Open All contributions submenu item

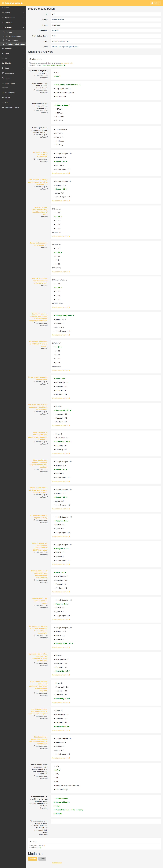13,40
